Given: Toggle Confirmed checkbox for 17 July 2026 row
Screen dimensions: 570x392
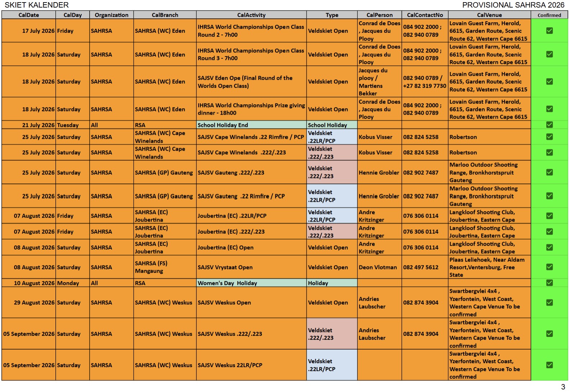Looking at the screenshot, I should [x=549, y=31].
